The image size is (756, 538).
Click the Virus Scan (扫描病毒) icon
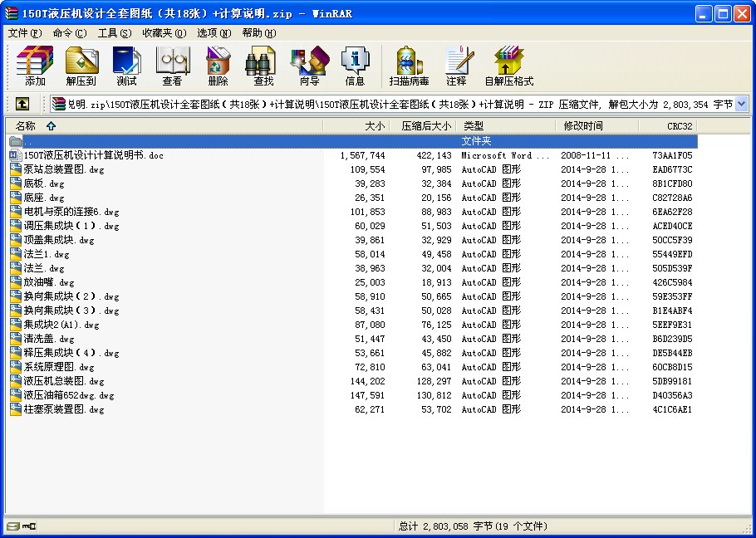tap(410, 66)
